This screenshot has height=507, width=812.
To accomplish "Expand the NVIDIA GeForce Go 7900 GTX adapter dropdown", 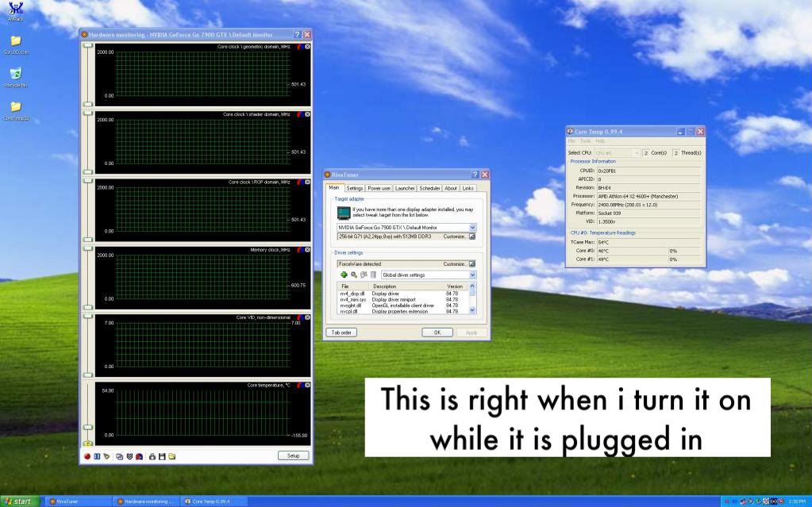I will click(472, 228).
